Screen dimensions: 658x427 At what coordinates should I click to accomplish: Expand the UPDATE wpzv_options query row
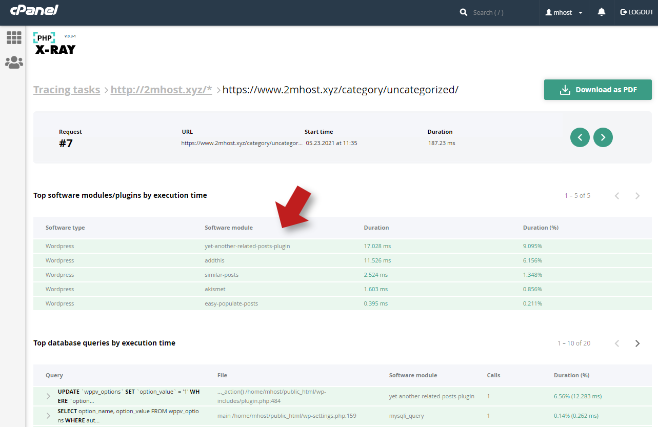pyautogui.click(x=47, y=396)
